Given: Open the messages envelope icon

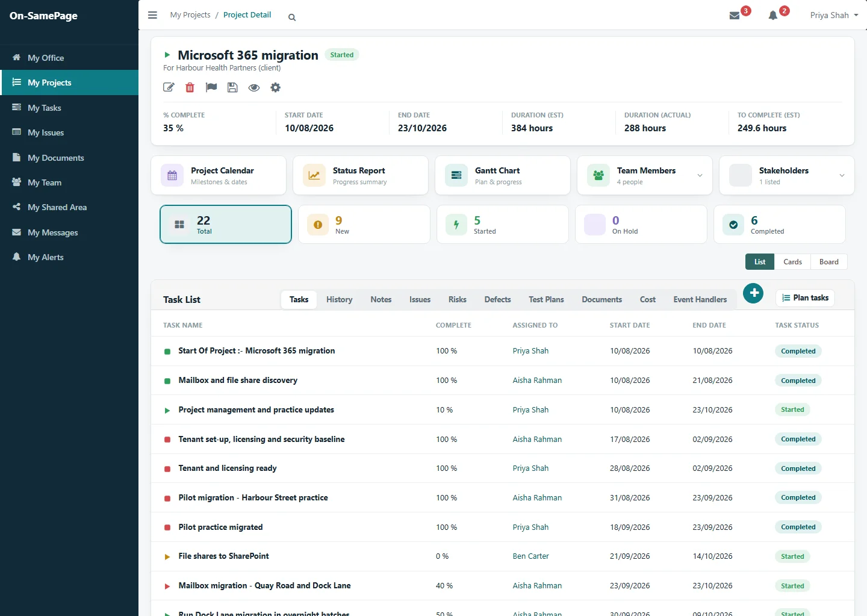Looking at the screenshot, I should click(735, 16).
